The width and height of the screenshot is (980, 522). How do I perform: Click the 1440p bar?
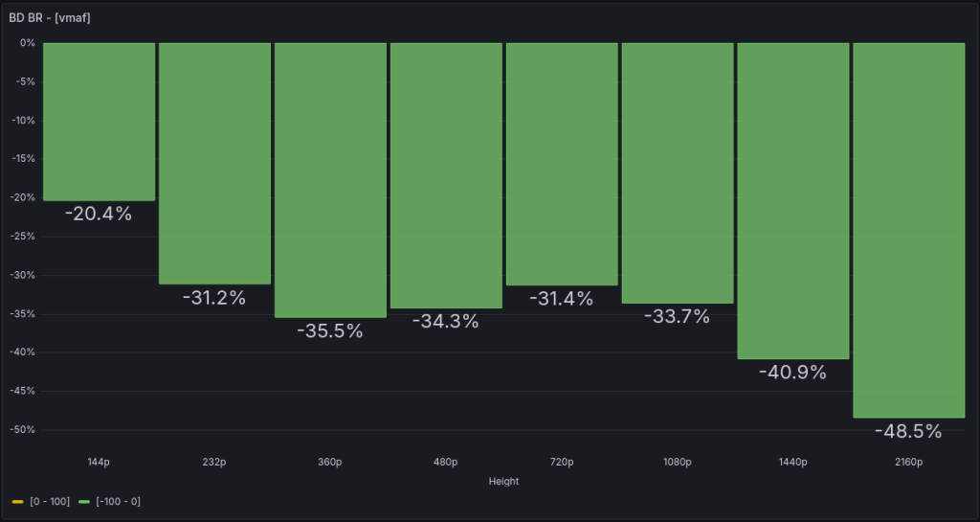pyautogui.click(x=793, y=200)
